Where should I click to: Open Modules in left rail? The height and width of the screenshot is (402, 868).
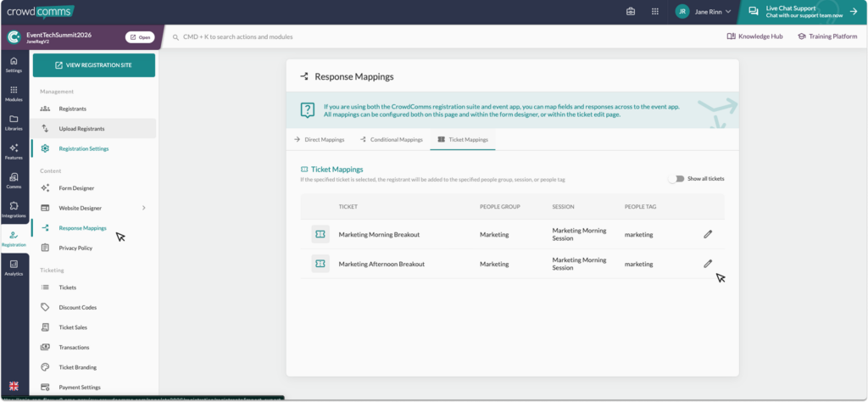14,94
